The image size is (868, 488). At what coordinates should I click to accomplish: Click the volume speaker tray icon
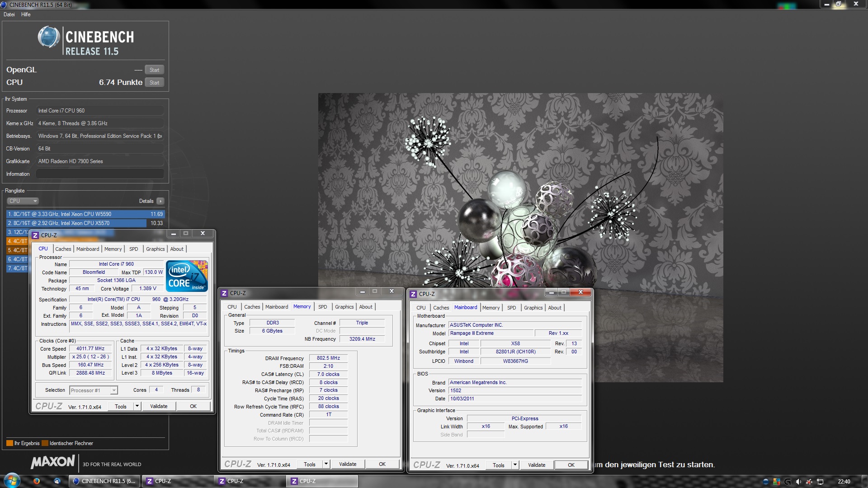(798, 482)
